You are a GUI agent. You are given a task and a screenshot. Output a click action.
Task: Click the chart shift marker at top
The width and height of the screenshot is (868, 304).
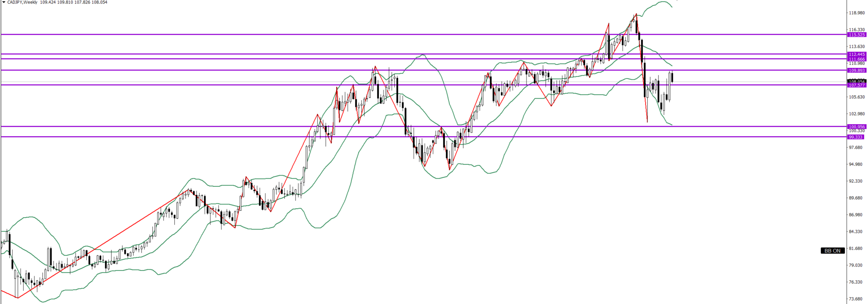[x=677, y=1]
